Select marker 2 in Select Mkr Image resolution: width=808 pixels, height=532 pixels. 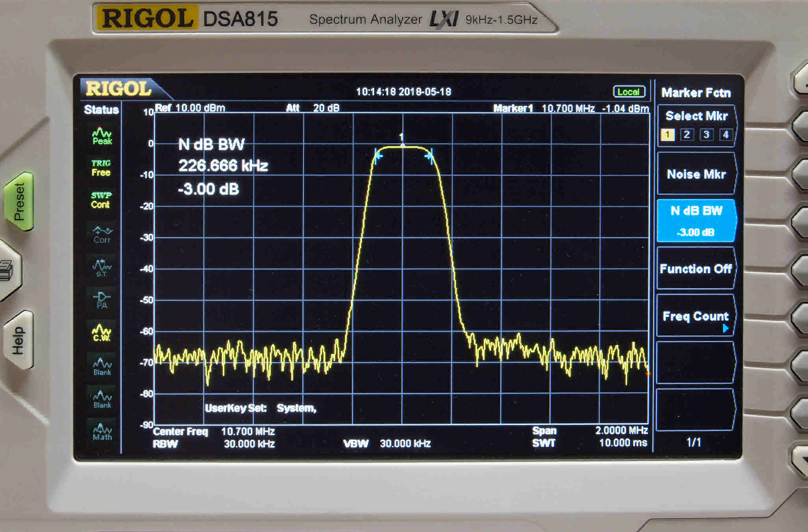687,135
